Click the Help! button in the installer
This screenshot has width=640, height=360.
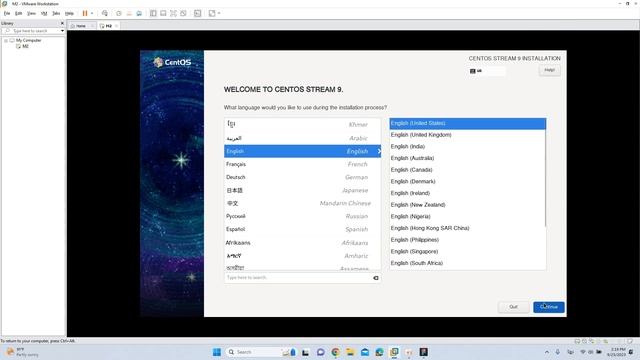point(549,70)
